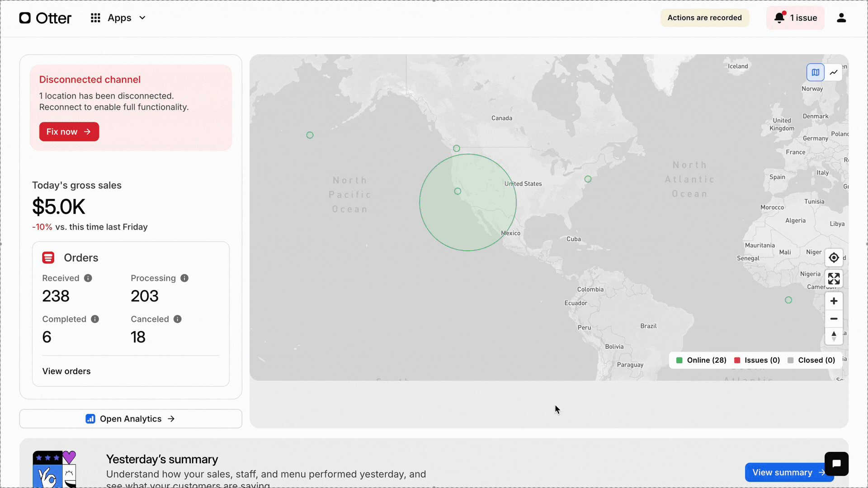Click the red Issues legend swatch
This screenshot has width=868, height=488.
coord(737,360)
